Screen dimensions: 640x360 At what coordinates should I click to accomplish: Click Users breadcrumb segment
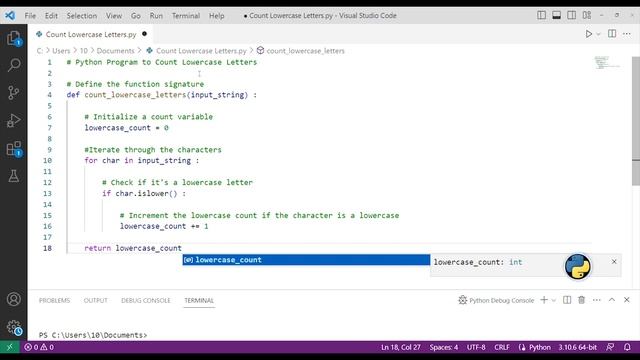(x=61, y=51)
